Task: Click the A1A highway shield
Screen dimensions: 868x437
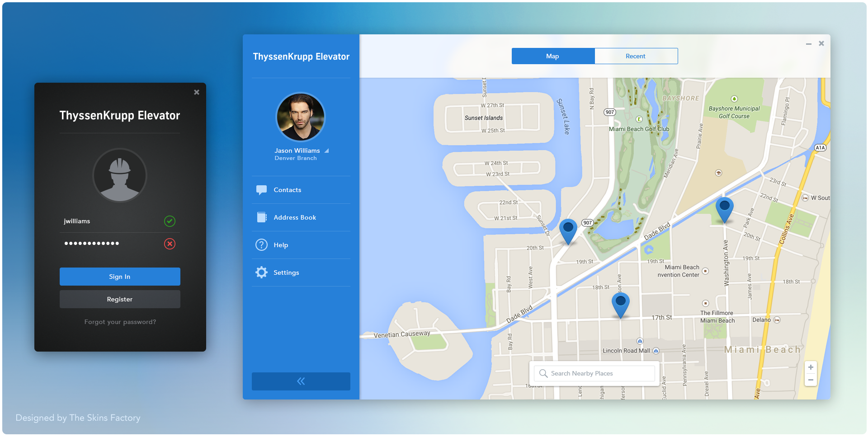Action: click(821, 148)
